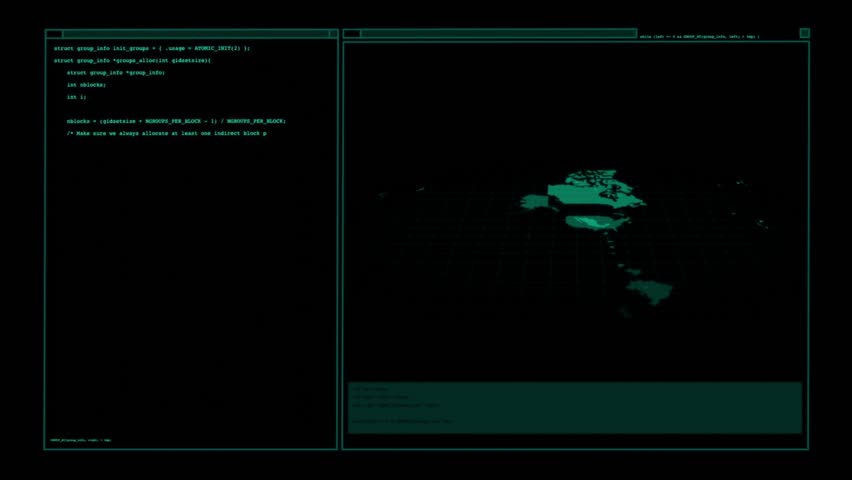
Task: Click the line "int i;"
Action: [x=77, y=97]
